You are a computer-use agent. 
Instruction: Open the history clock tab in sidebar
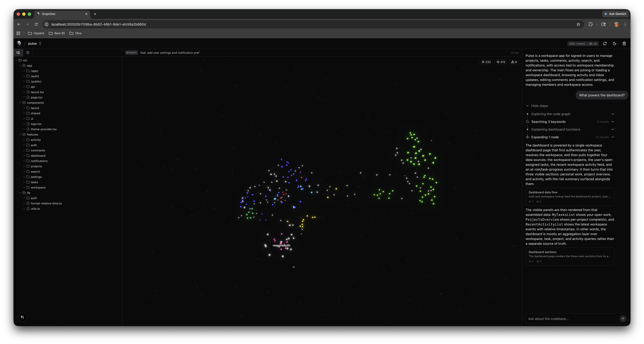coord(28,53)
